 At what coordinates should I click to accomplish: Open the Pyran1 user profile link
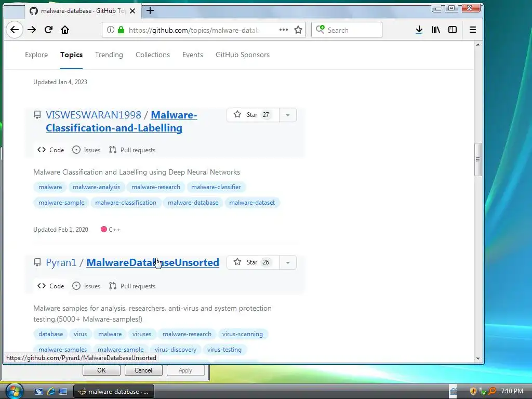(61, 262)
